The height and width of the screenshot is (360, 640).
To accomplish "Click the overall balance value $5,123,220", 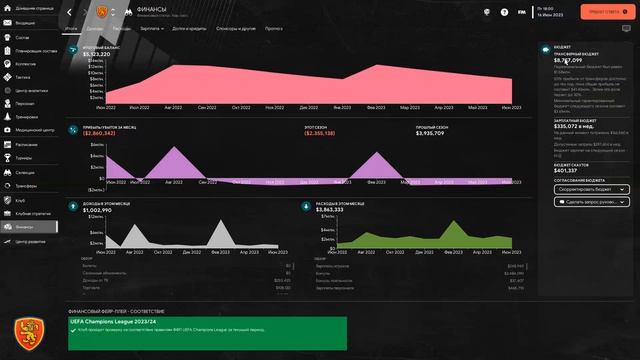I will [x=97, y=54].
